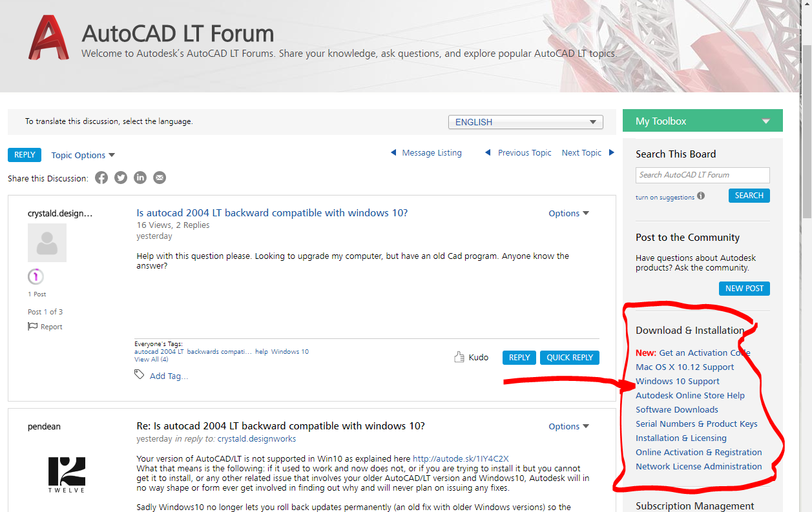Open Software Downloads link

pos(677,410)
